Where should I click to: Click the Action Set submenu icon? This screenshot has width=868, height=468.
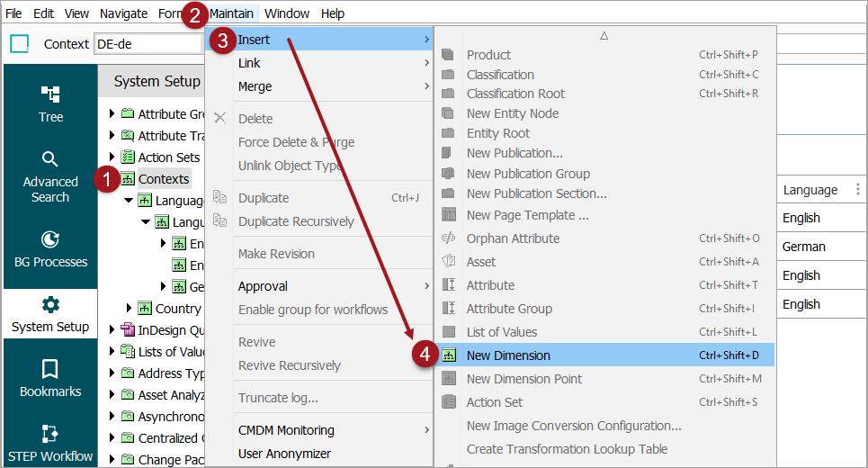click(449, 402)
